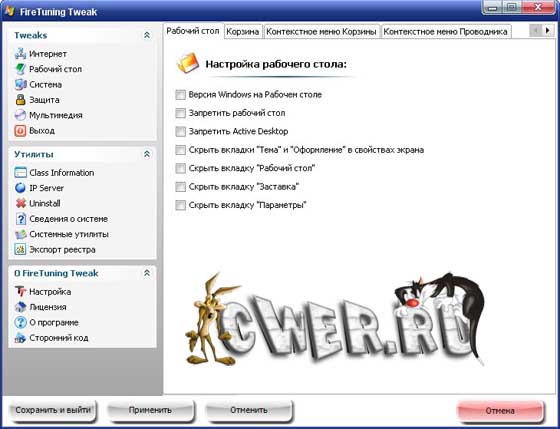
Task: Open the Интернет tweaks icon
Action: (x=20, y=54)
